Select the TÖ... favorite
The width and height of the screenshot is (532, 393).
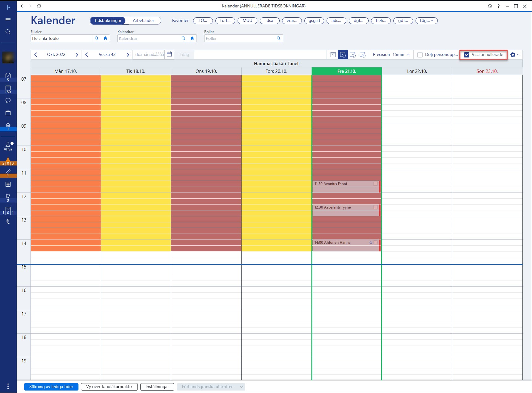(203, 21)
